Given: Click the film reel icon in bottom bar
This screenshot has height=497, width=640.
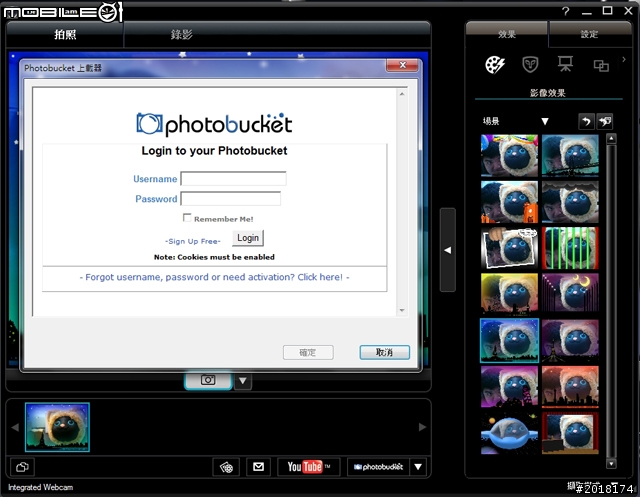Looking at the screenshot, I should pos(227,467).
